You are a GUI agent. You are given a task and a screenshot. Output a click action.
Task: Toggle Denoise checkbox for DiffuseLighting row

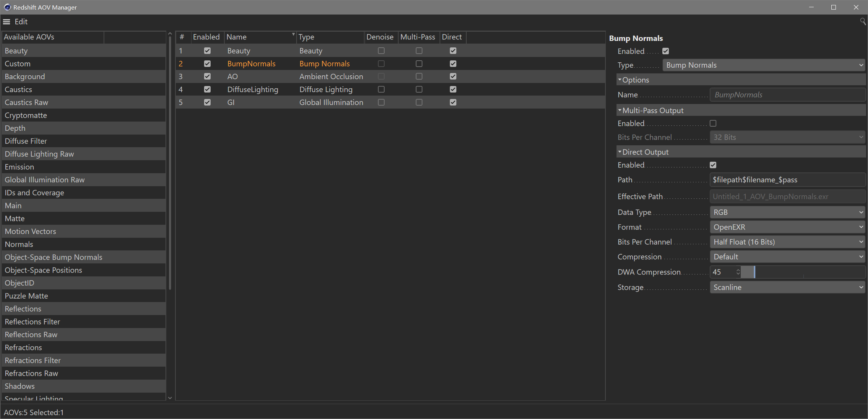(381, 89)
